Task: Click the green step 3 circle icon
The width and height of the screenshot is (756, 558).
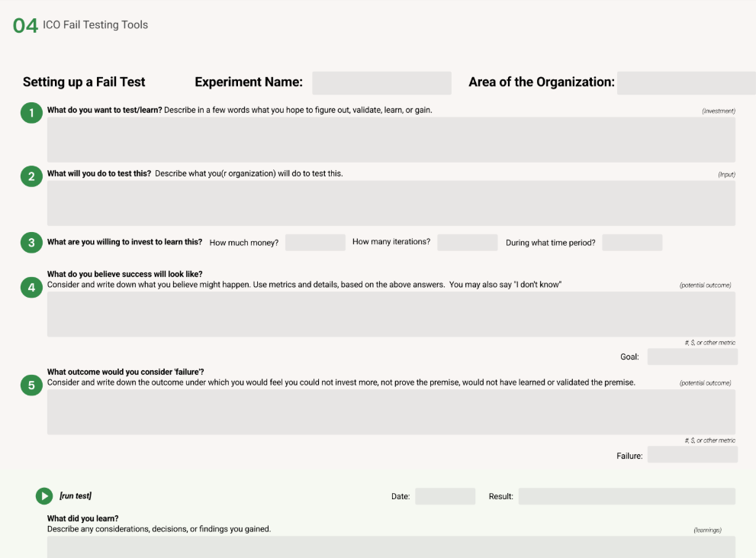Action: pos(31,243)
